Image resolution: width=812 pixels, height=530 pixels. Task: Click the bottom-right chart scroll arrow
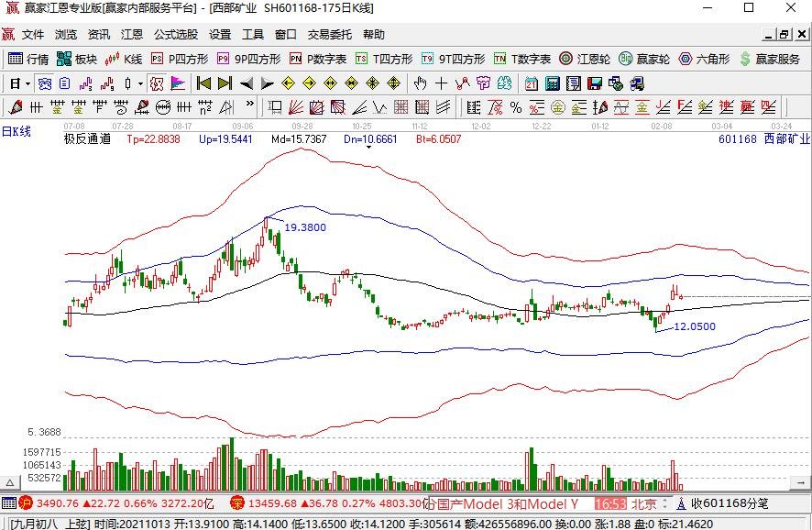click(801, 483)
